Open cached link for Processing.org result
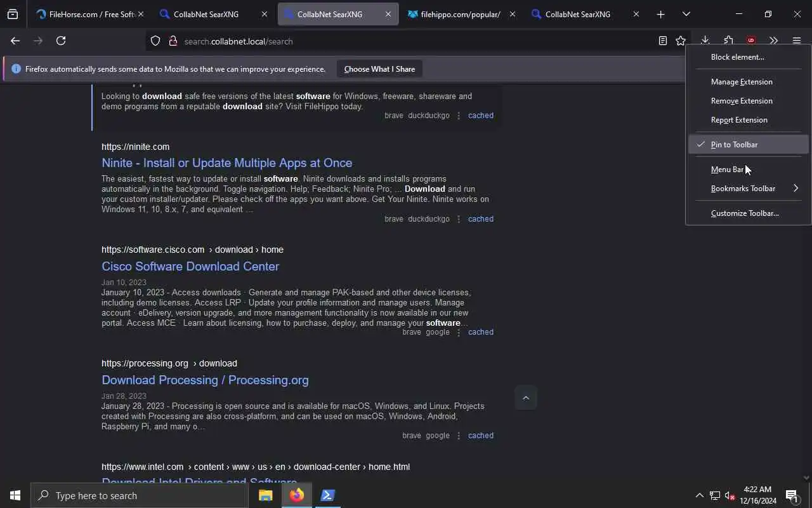This screenshot has width=812, height=508. pyautogui.click(x=480, y=436)
